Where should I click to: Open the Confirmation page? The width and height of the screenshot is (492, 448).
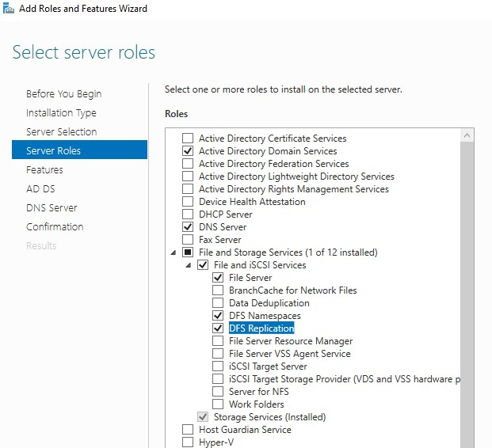pyautogui.click(x=55, y=226)
